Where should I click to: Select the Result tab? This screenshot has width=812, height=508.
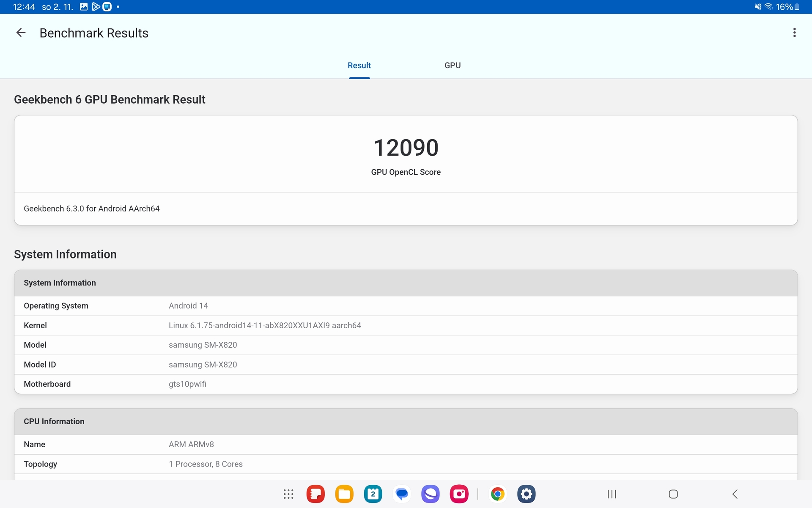pos(359,65)
